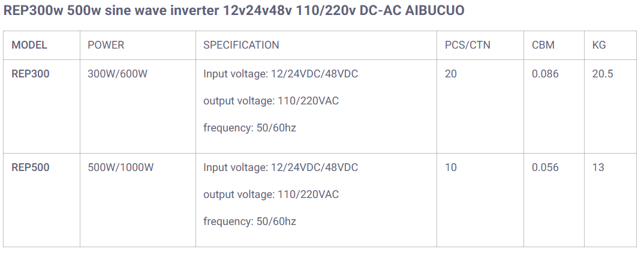
Task: Select the 10 pieces per carton value
Action: [x=451, y=168]
